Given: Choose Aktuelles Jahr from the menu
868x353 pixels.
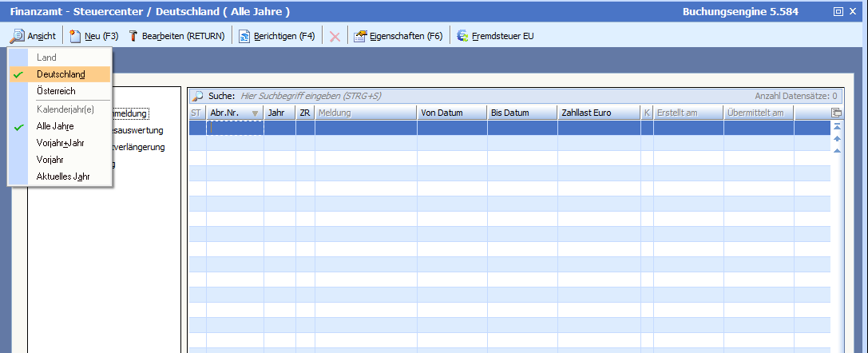Looking at the screenshot, I should click(62, 176).
